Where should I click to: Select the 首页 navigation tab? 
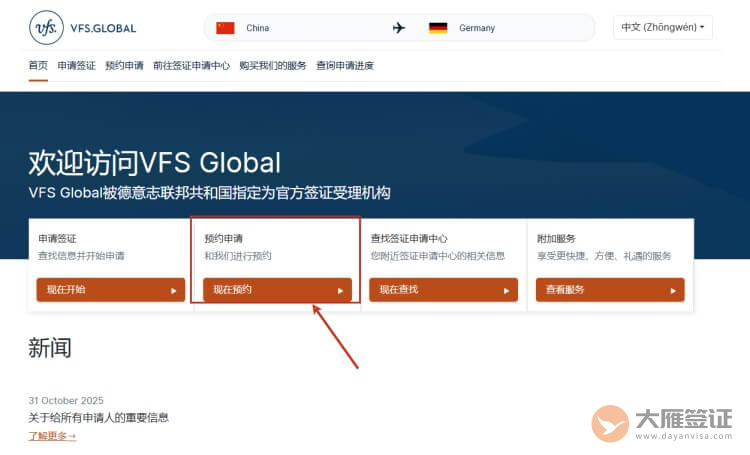(38, 65)
